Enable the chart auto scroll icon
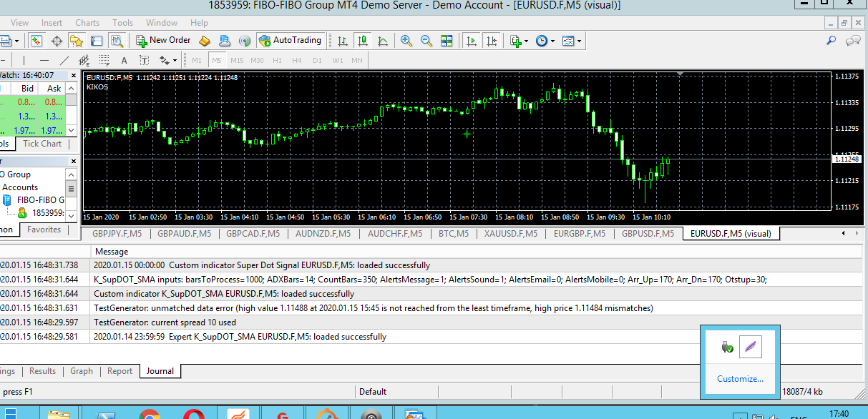868x419 pixels. 472,41
